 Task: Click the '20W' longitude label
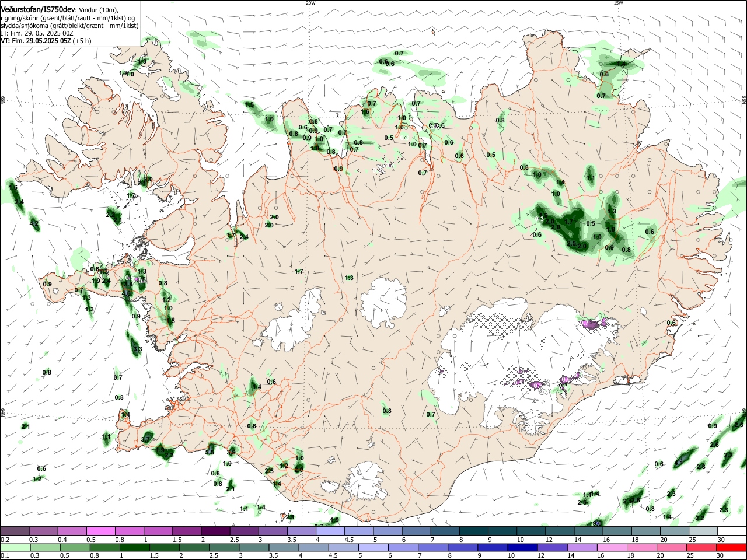tap(310, 3)
